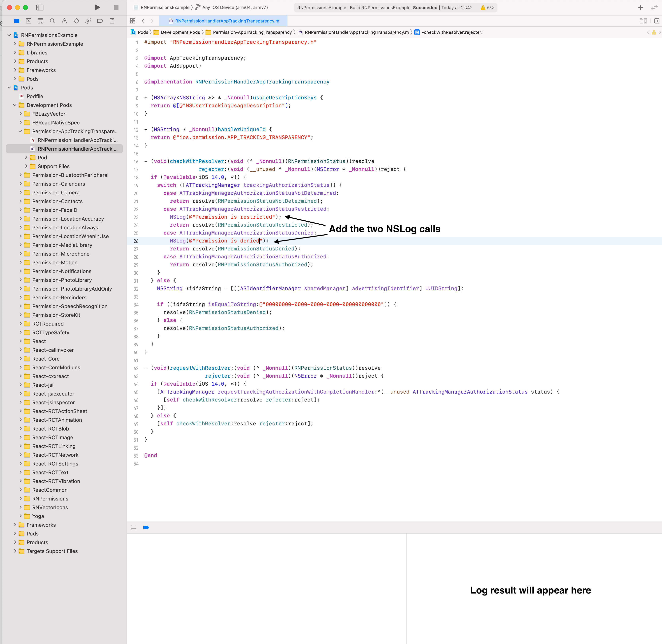This screenshot has width=662, height=644.
Task: Toggle all breakpoints in the debug bar
Action: click(x=146, y=527)
